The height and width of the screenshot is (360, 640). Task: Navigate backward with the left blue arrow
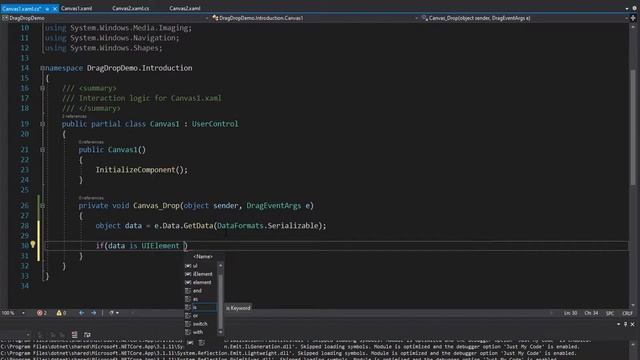[82, 313]
